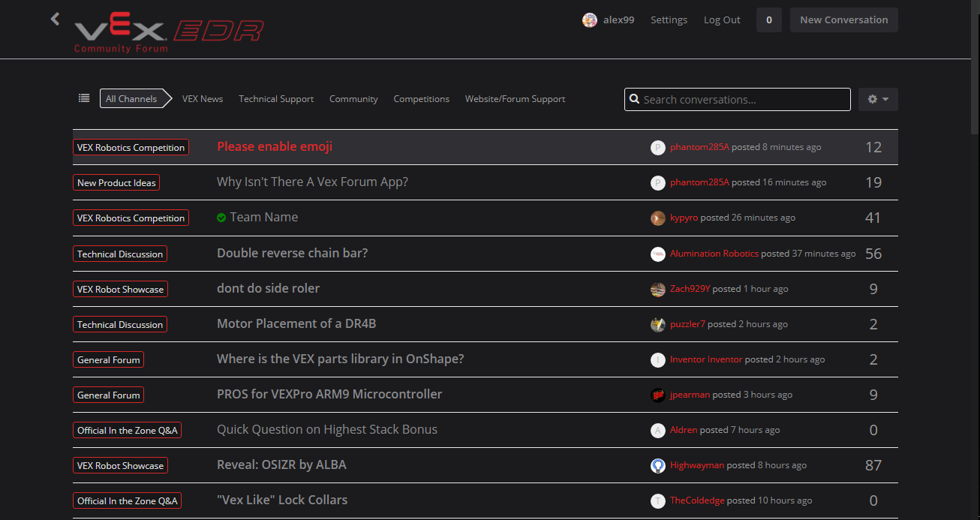Focus the Search conversations field

tap(738, 99)
